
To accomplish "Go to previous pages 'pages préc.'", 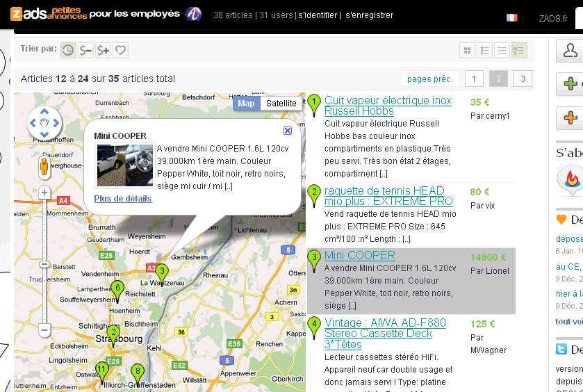I will 430,79.
